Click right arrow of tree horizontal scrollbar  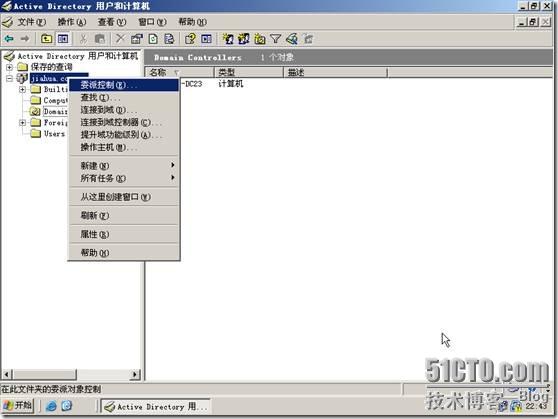tap(135, 374)
